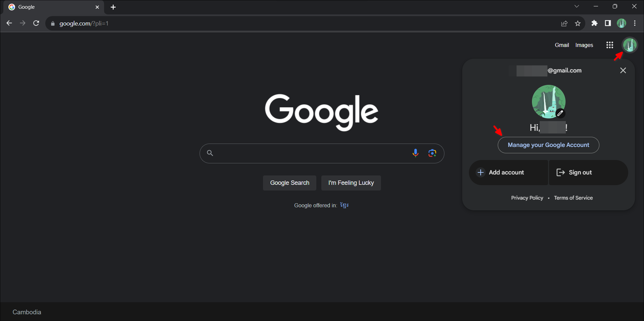This screenshot has width=644, height=321.
Task: Edit profile picture pencil icon
Action: pyautogui.click(x=560, y=113)
